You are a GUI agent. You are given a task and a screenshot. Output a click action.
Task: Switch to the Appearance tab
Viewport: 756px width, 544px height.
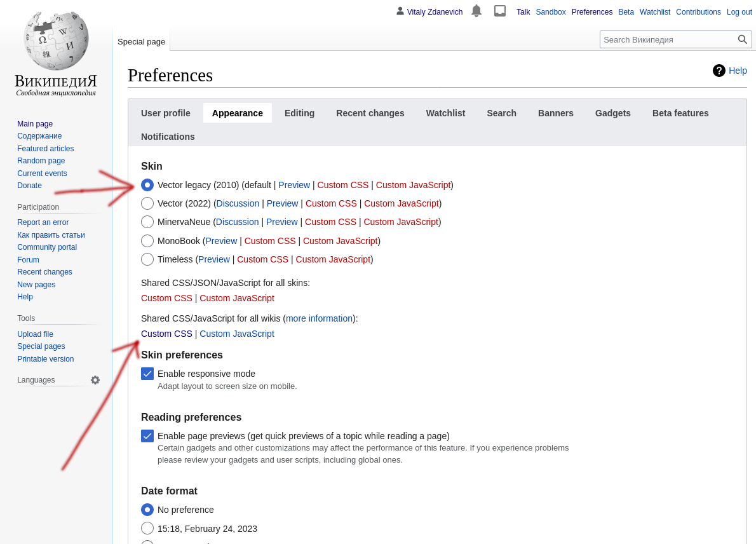[x=237, y=113]
